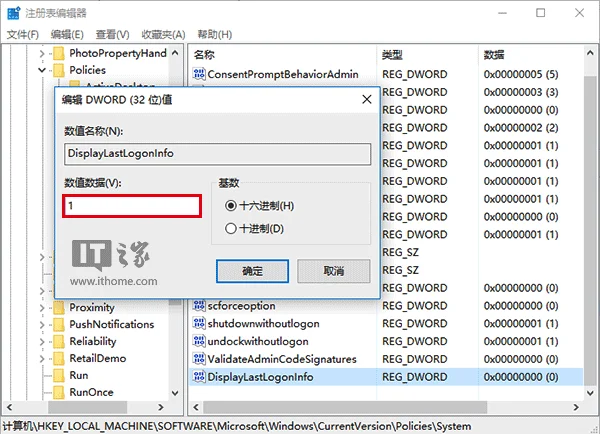600x434 pixels.
Task: Maximize the Registry Editor window
Action: (540, 13)
